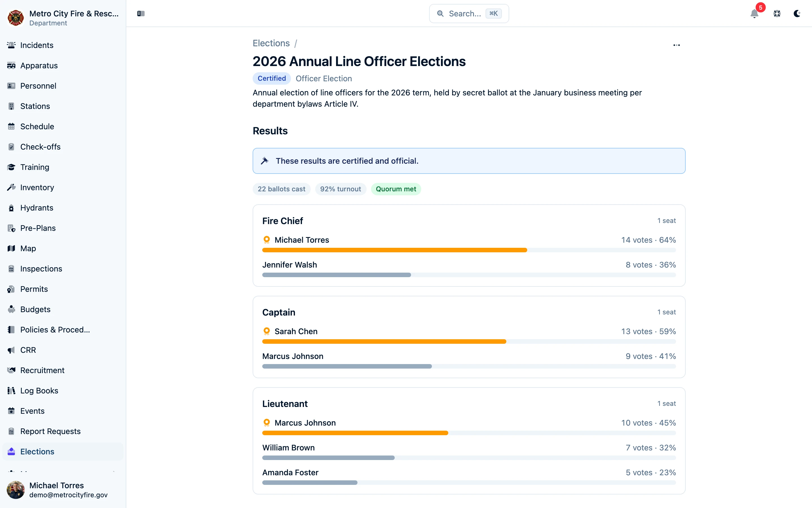Click the Log Books icon
The width and height of the screenshot is (812, 508).
(11, 391)
